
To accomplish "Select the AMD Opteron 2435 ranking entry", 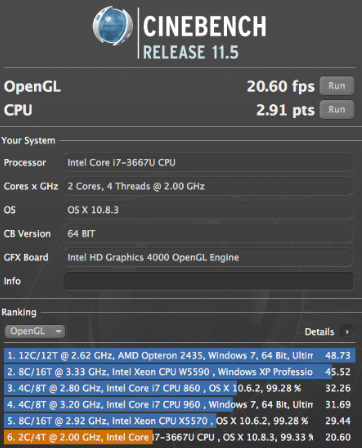I will pos(180,356).
